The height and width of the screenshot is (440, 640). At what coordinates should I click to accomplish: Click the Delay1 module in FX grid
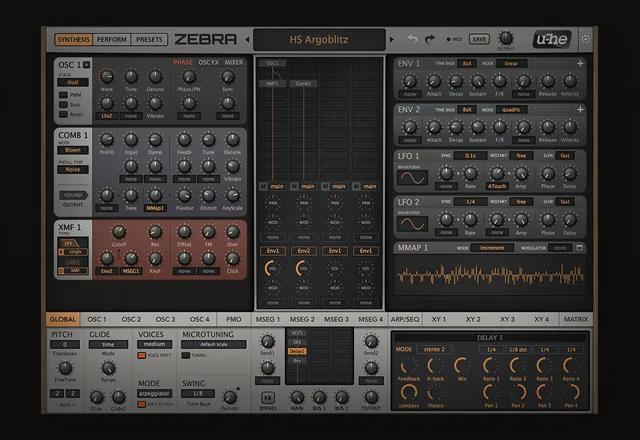click(297, 351)
